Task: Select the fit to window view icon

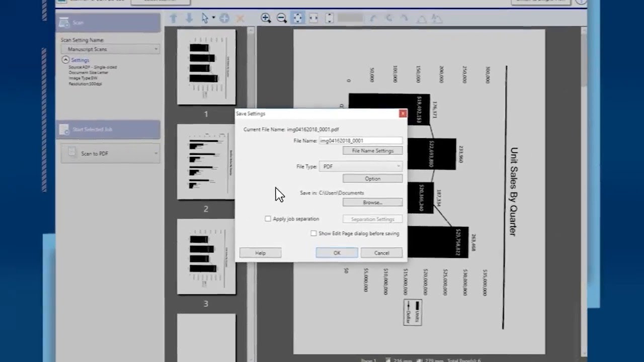Action: tap(297, 18)
